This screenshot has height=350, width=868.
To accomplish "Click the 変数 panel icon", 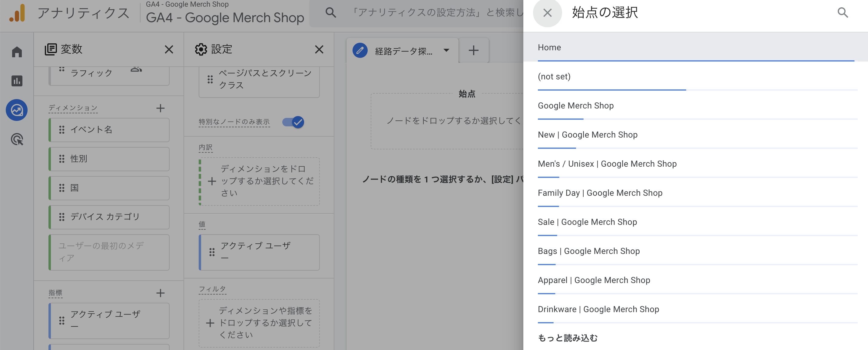I will tap(51, 49).
